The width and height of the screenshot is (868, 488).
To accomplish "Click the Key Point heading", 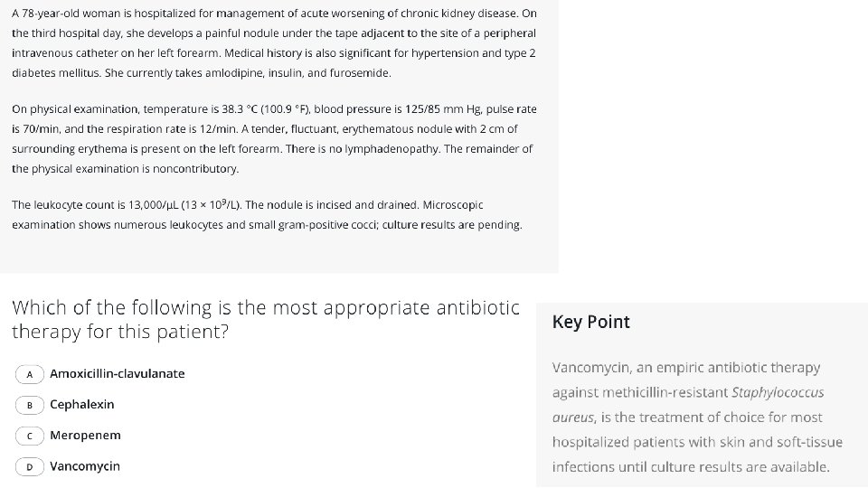I will [590, 323].
